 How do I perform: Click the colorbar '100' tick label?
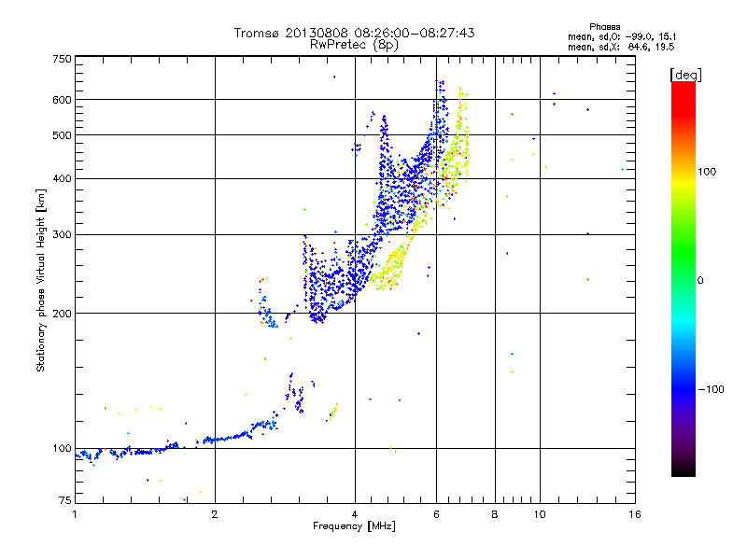pos(707,172)
